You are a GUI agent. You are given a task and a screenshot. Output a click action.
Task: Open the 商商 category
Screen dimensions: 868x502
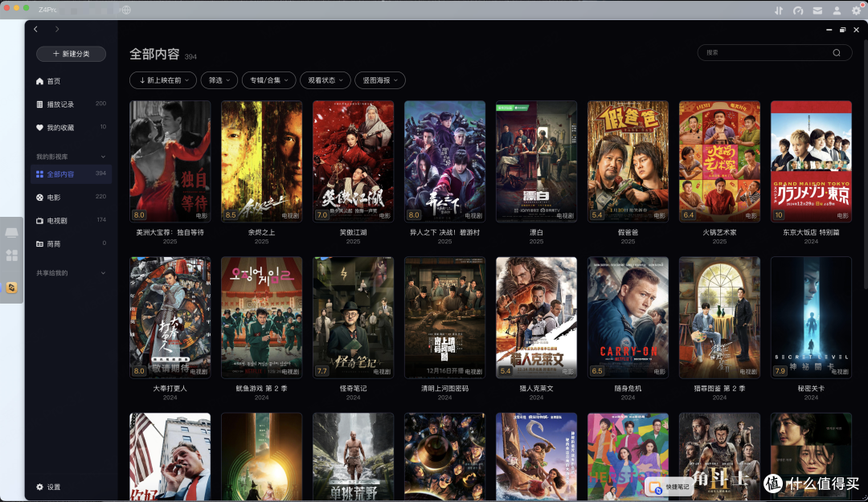[x=71, y=244]
